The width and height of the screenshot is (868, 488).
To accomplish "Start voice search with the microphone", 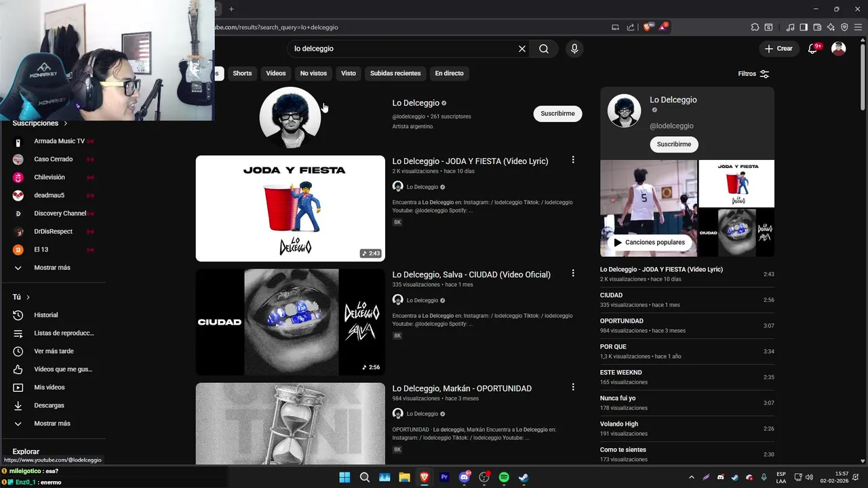I will pos(574,49).
